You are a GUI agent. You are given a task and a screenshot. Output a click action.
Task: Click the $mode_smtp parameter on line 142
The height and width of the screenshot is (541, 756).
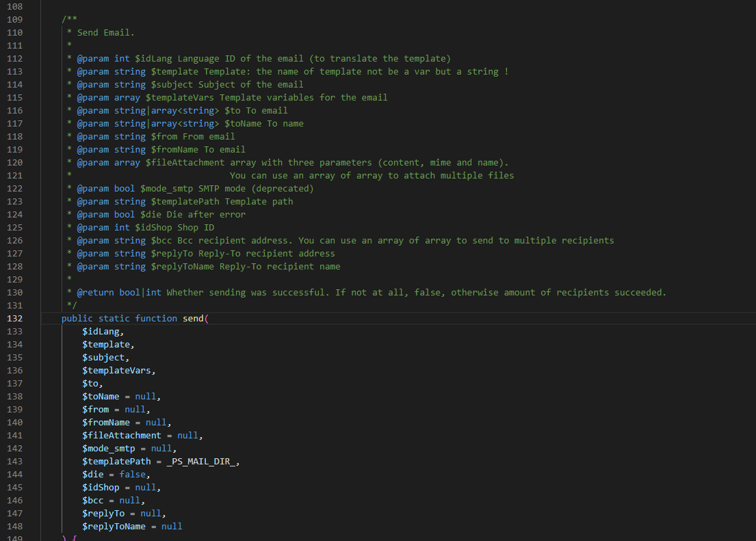109,449
